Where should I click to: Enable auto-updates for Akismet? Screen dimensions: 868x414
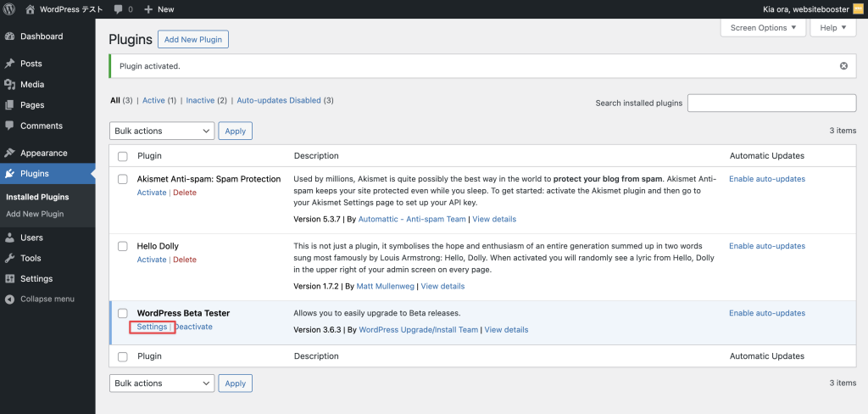[x=767, y=179]
